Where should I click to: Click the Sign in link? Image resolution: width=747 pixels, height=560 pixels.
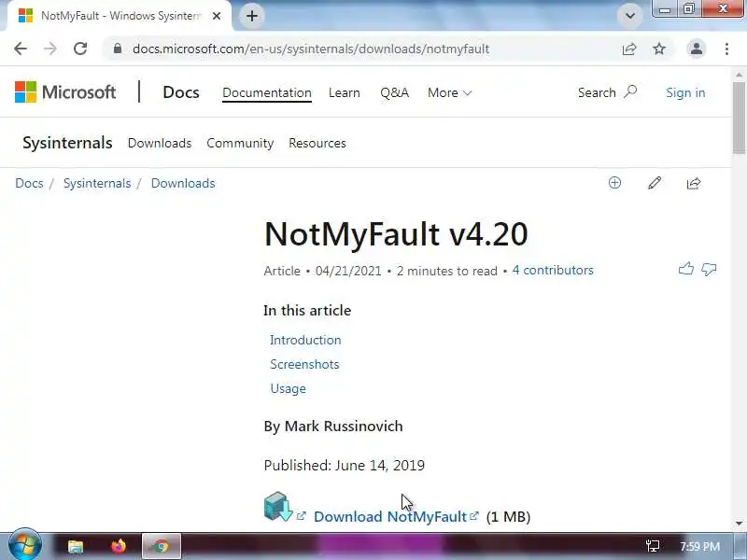pyautogui.click(x=685, y=92)
